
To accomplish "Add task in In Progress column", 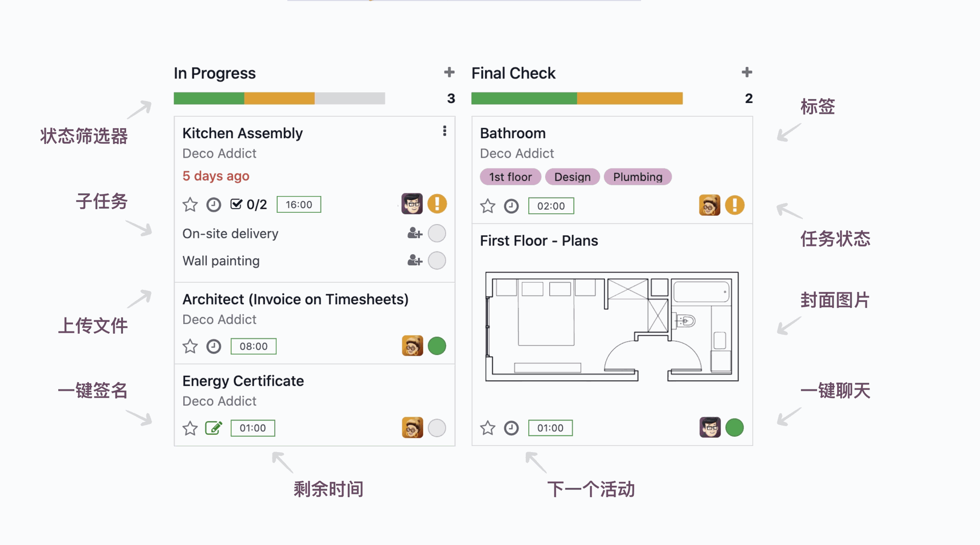I will (449, 72).
